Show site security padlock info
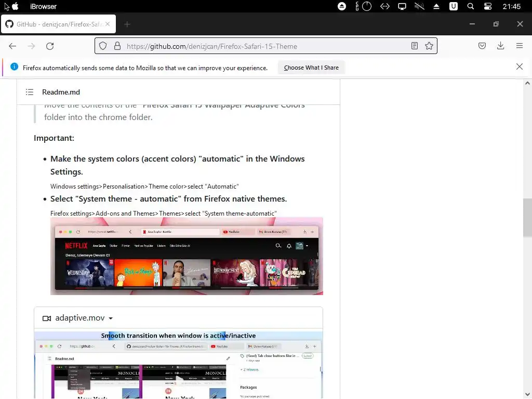This screenshot has height=399, width=532. point(117,46)
